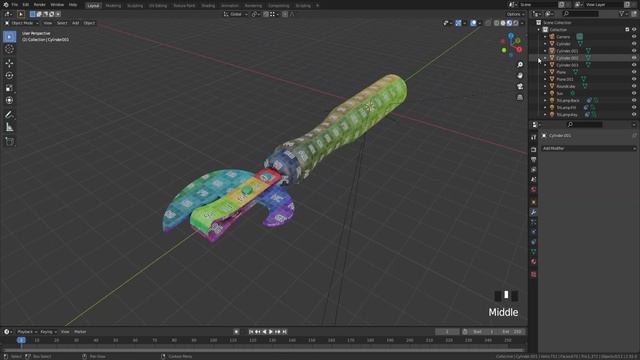640x360 pixels.
Task: Click the timeline horizontal scrollbar
Action: (264, 350)
